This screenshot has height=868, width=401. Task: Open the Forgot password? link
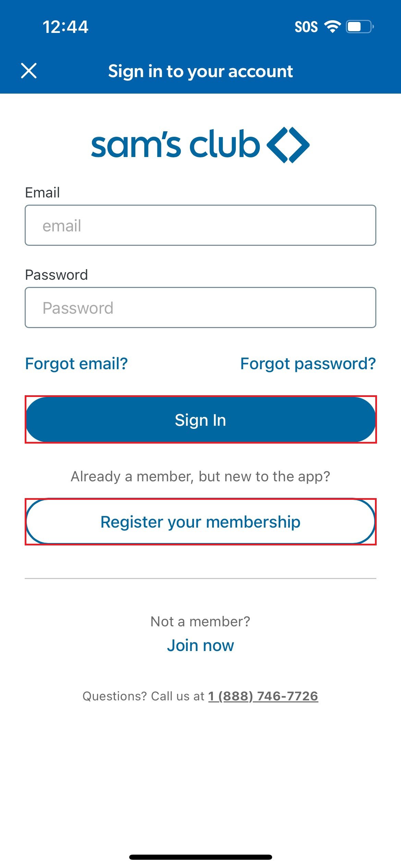(x=308, y=363)
